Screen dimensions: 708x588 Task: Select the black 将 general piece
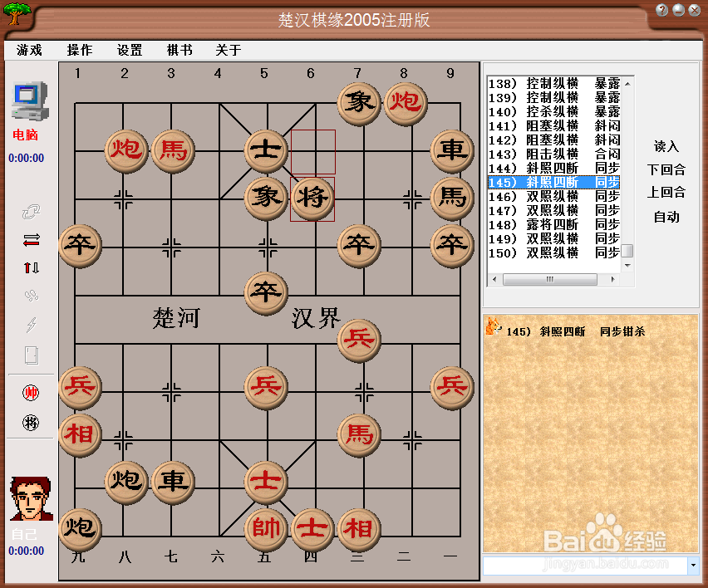pos(312,198)
